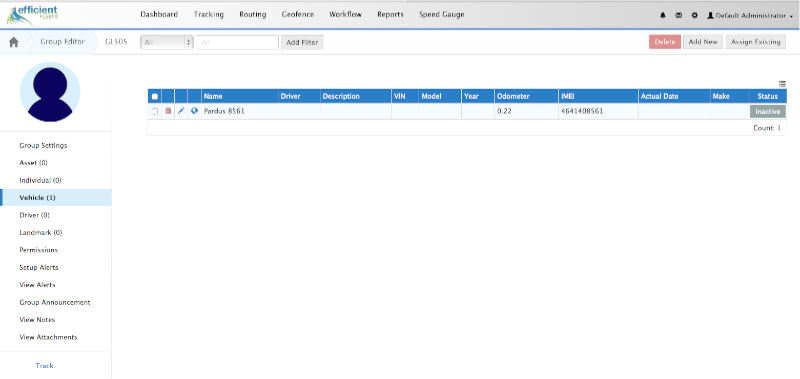The image size is (800, 379).
Task: Sort by the Status column header
Action: pyautogui.click(x=768, y=96)
